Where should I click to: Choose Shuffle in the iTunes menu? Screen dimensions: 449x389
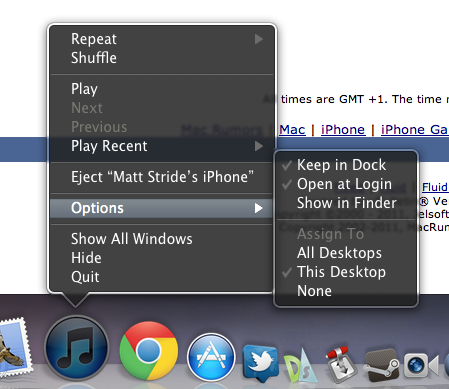point(161,58)
